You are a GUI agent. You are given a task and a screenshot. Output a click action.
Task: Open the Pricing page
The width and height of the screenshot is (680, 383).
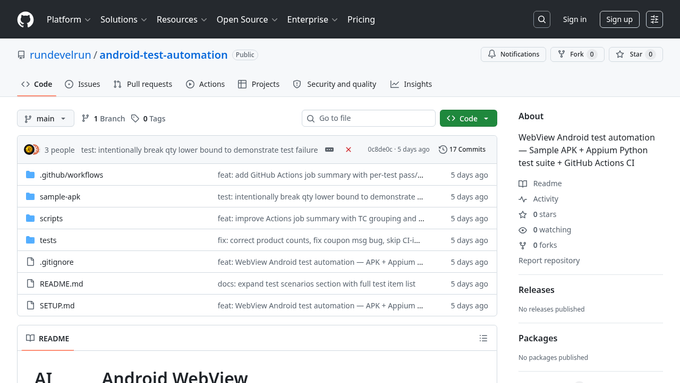(x=361, y=20)
